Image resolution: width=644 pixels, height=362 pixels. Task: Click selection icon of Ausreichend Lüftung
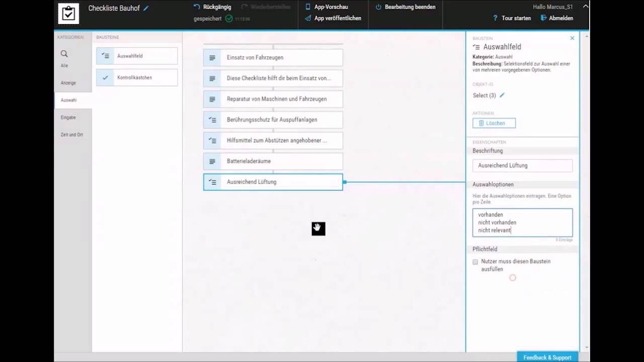coord(212,182)
